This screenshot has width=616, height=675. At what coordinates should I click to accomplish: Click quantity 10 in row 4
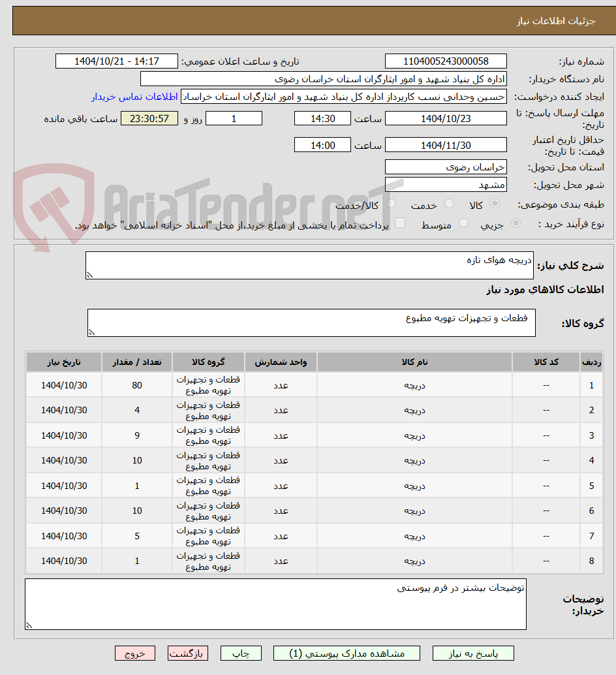pos(137,461)
